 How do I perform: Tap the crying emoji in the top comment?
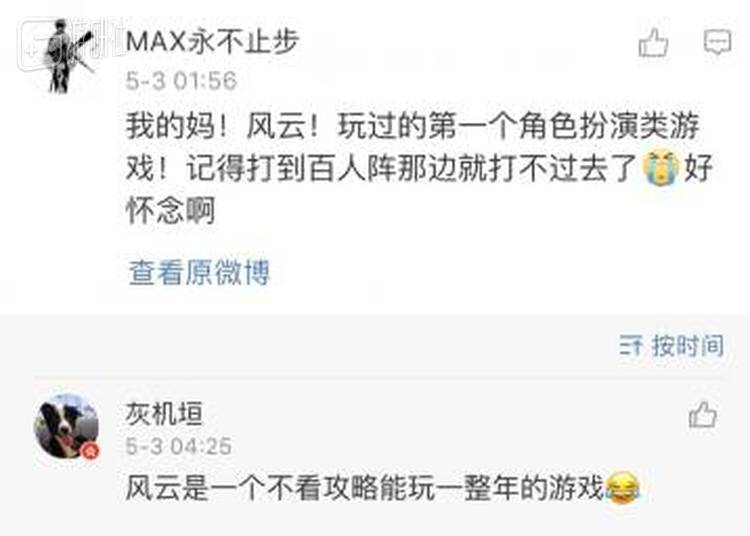pyautogui.click(x=661, y=168)
